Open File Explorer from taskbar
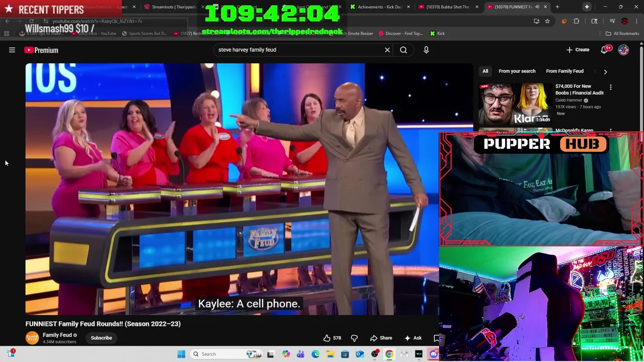This screenshot has height=362, width=644. [330, 354]
